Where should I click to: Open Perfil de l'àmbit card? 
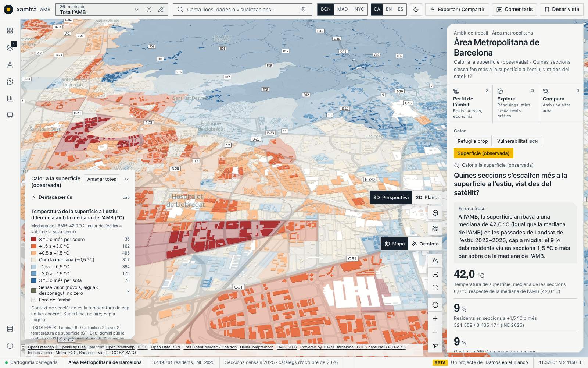(x=470, y=104)
